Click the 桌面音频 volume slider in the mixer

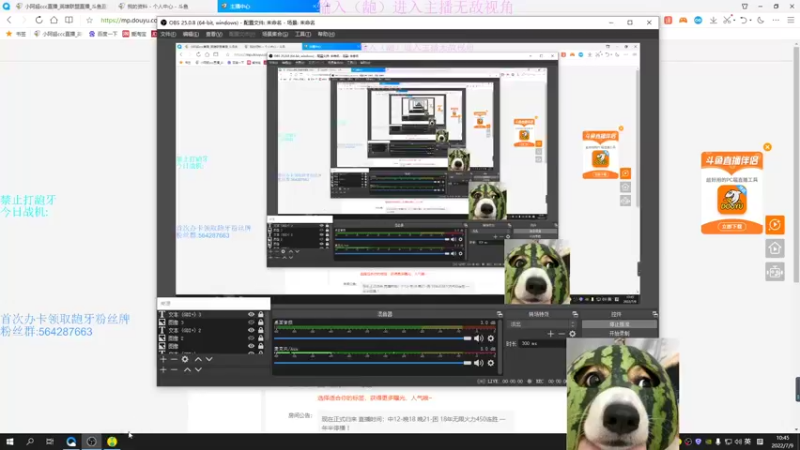pos(372,338)
